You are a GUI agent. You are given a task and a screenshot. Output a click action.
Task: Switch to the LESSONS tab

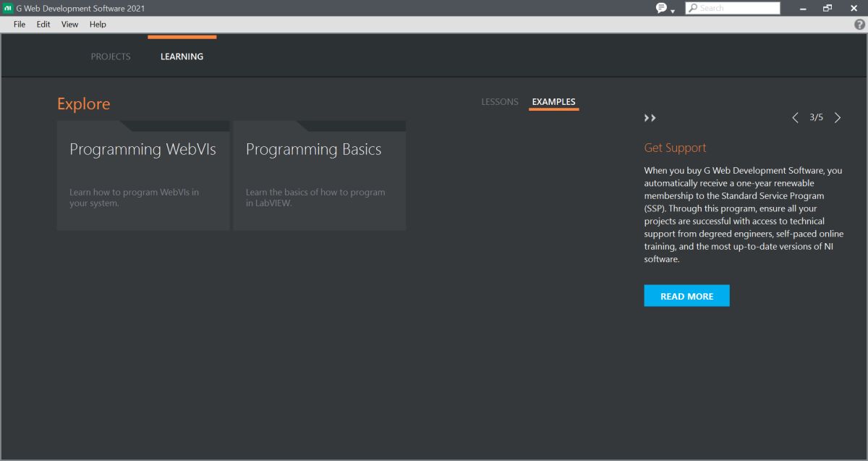tap(500, 102)
